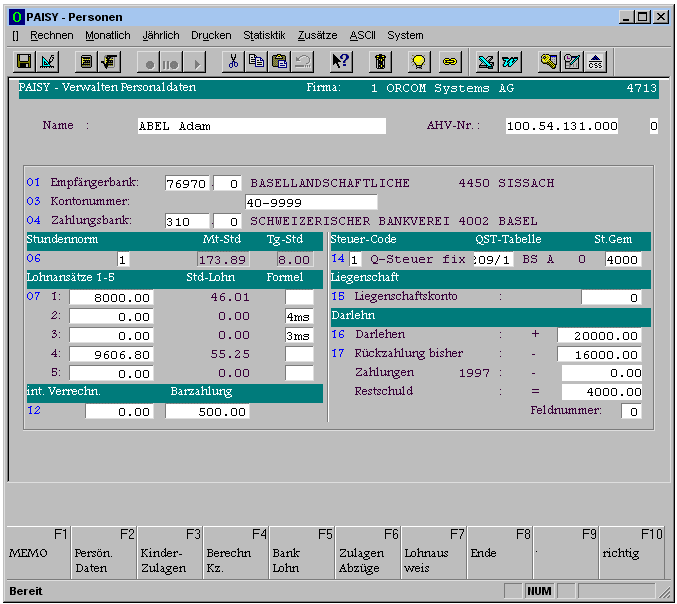Click the Barzahlung field 500.00
The image size is (677, 604).
[x=207, y=411]
